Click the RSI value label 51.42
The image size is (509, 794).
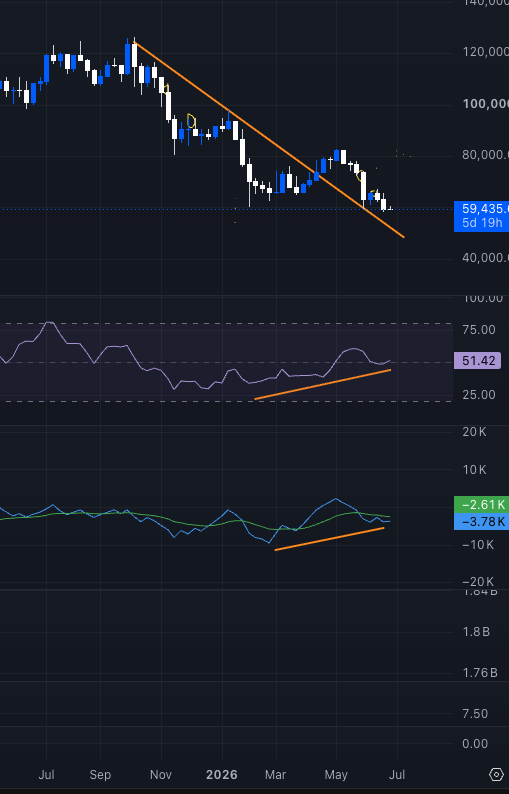(x=478, y=361)
